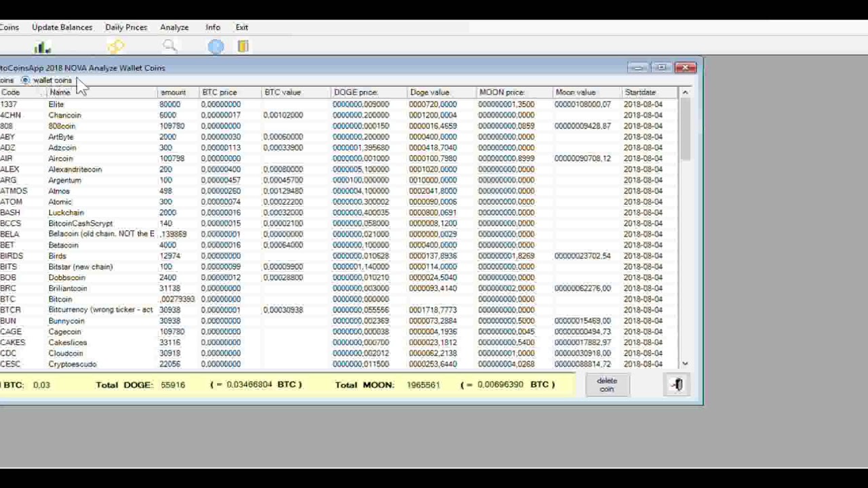Click the DOGE price column header

[369, 92]
